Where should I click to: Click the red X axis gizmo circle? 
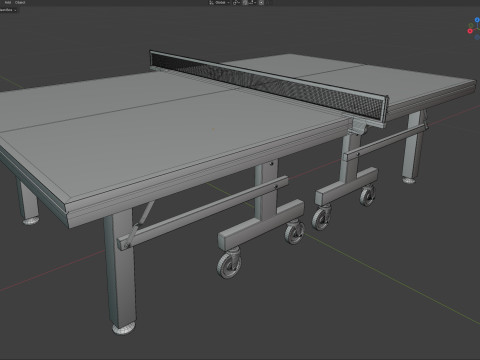tap(470, 31)
